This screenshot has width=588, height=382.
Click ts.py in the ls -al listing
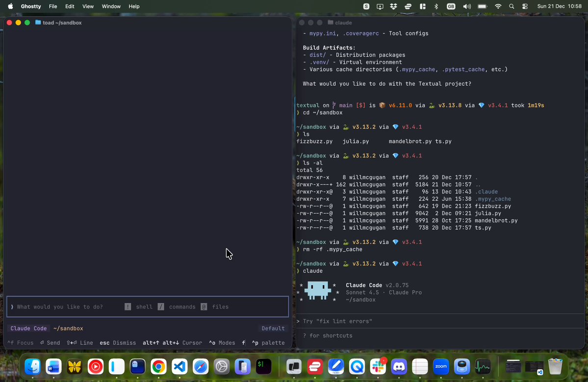pyautogui.click(x=483, y=228)
